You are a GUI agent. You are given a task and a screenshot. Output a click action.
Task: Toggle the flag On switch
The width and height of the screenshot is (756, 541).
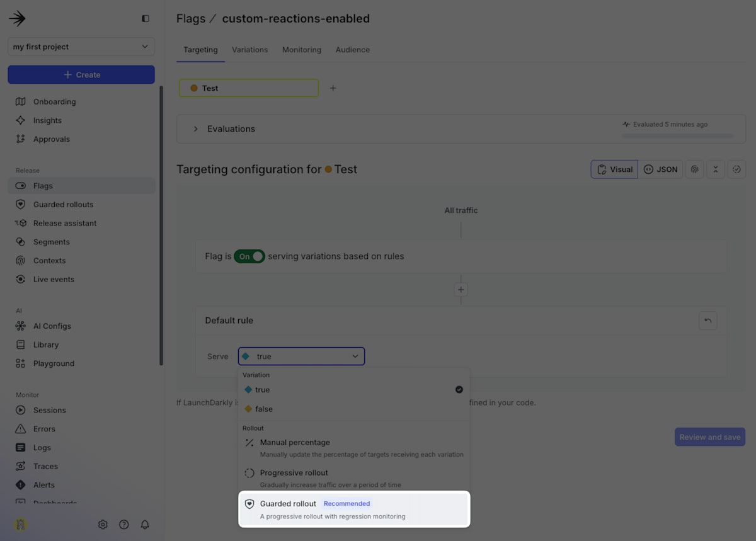(x=249, y=256)
